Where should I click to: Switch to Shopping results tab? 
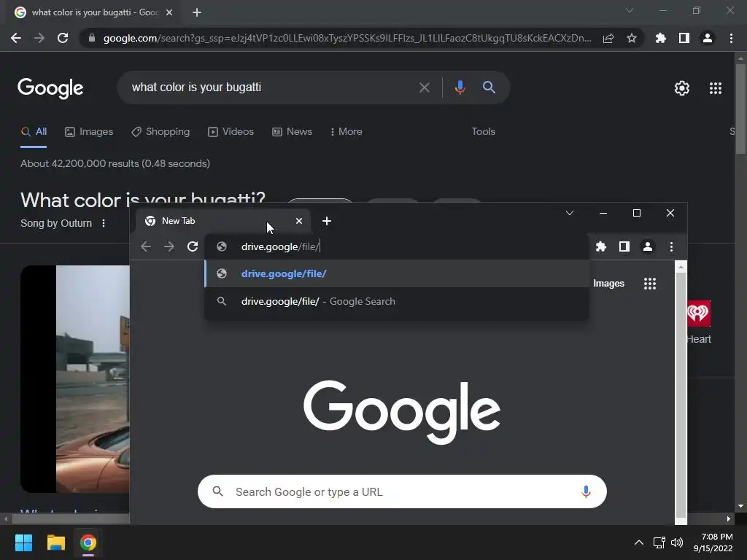pos(160,131)
